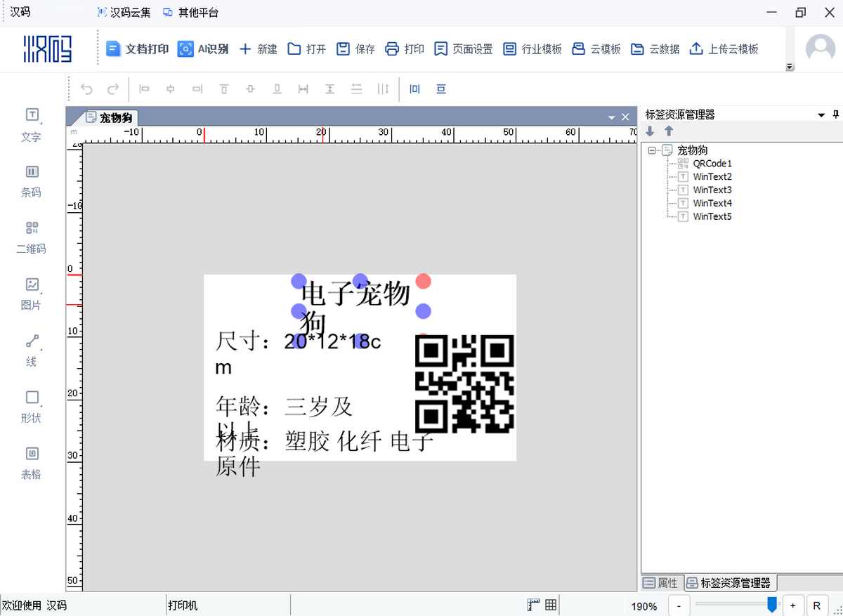Viewport: 843px width, 616px height.
Task: Select QRCode1 in the resource tree
Action: click(712, 164)
